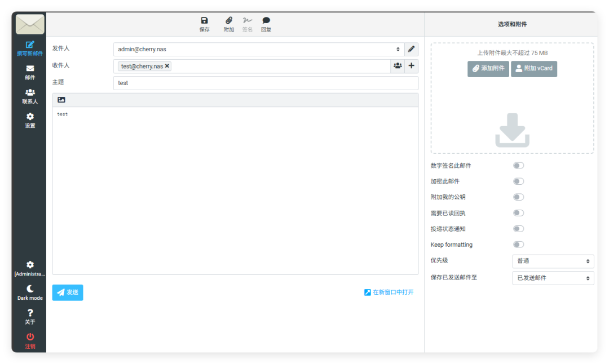The image size is (609, 364).
Task: Toggle 投递状态通知 switch
Action: pyautogui.click(x=519, y=229)
